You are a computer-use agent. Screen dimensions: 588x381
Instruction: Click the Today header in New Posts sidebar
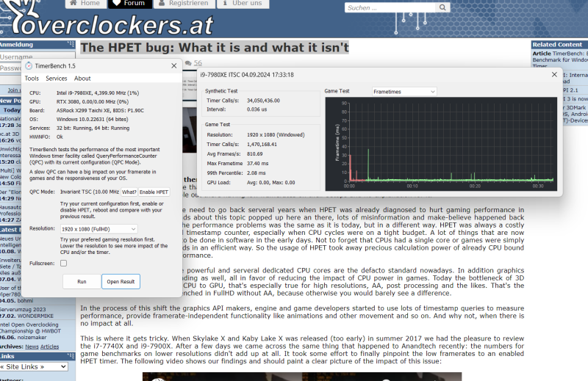(x=12, y=110)
